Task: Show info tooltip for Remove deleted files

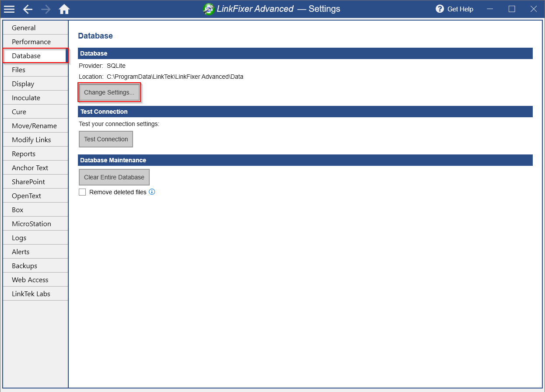Action: (x=152, y=192)
